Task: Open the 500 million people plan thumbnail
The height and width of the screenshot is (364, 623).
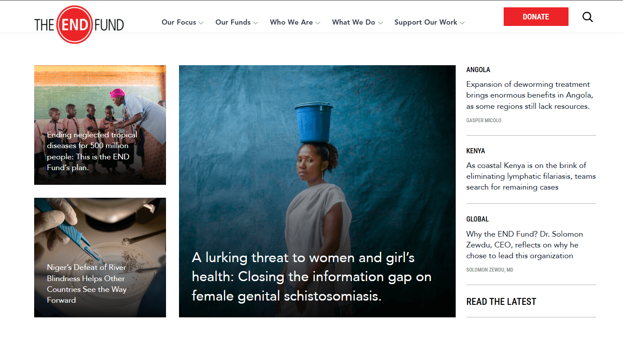Action: (100, 125)
